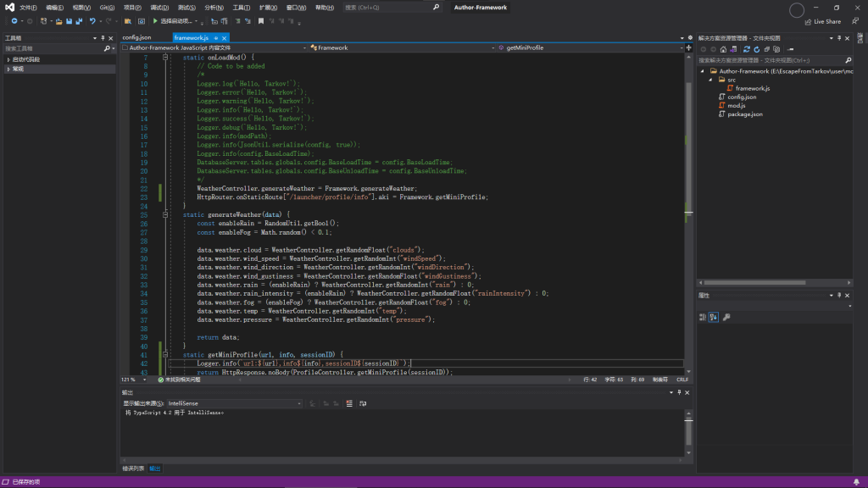Toggle word wrap in Output panel
Viewport: 868px width, 488px height.
363,403
